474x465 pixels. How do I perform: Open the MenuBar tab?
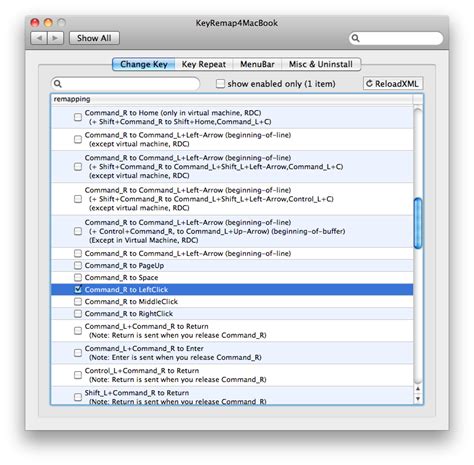[x=257, y=64]
